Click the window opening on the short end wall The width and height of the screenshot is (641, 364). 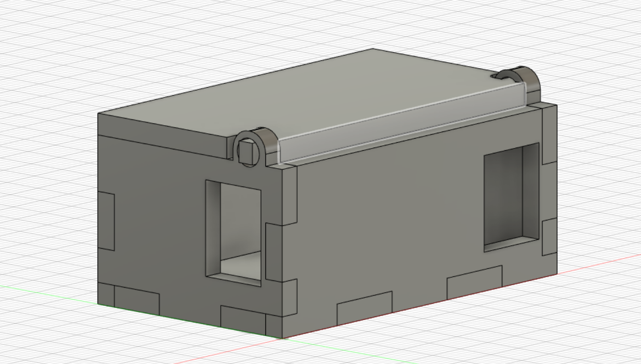point(233,233)
